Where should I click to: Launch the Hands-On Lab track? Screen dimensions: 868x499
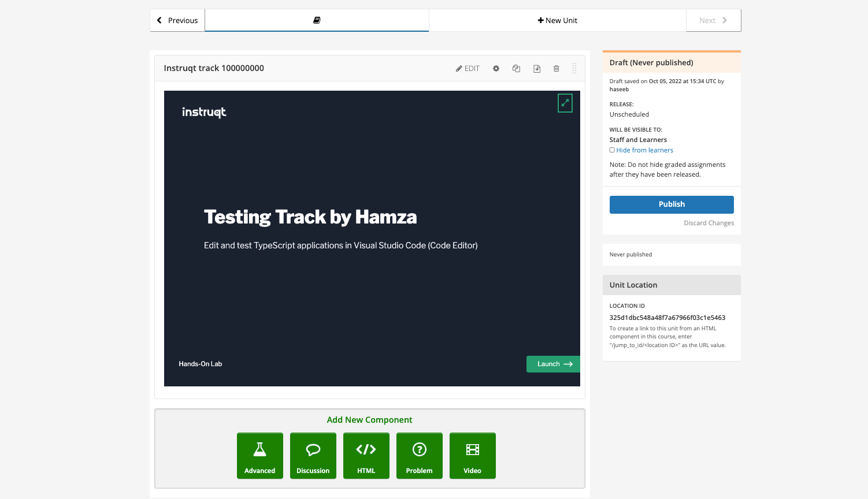[x=552, y=364]
